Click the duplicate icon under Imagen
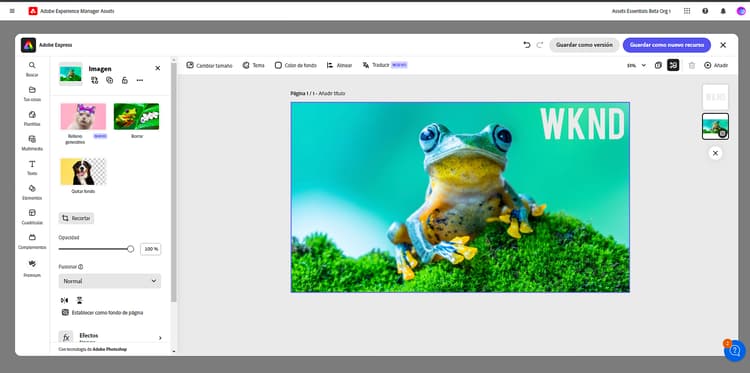Screen dimensions: 750x373 [110, 80]
